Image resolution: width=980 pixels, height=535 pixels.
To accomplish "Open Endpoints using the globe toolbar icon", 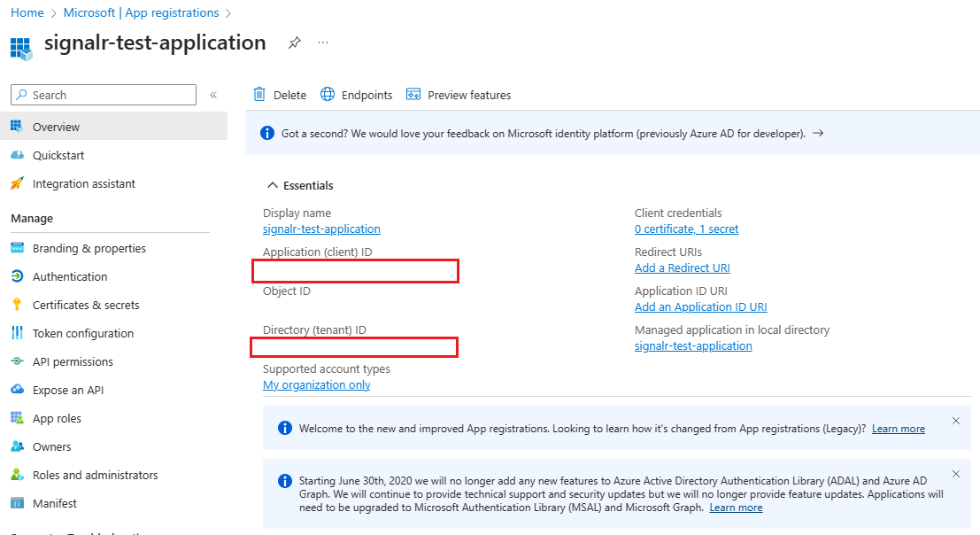I will [x=327, y=95].
